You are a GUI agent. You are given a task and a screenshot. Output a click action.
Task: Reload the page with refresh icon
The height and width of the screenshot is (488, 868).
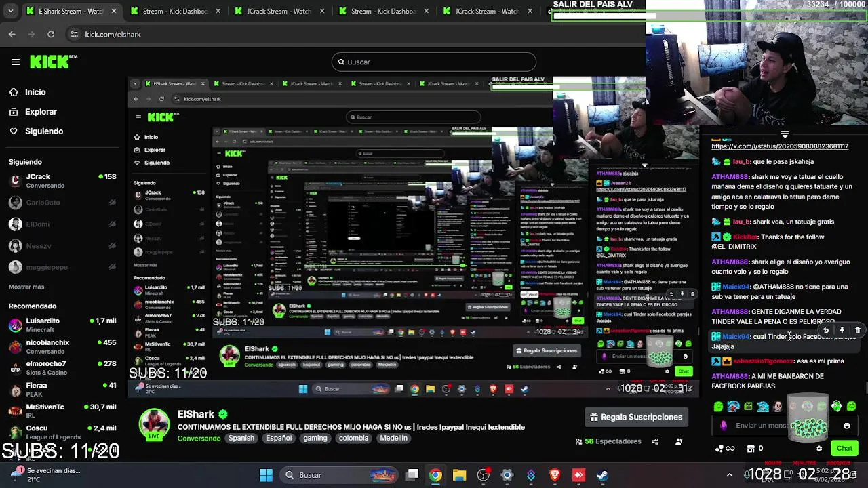(51, 34)
